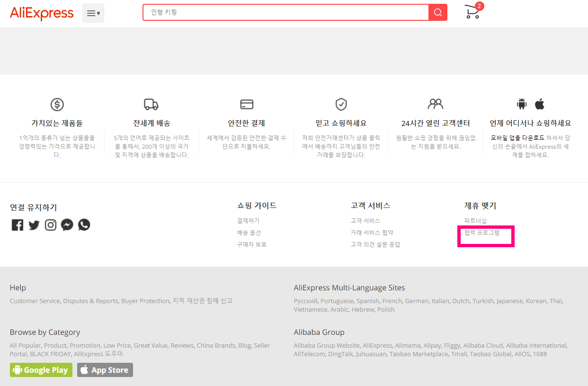Open the Great Value category link
This screenshot has width=588, height=386.
(150, 345)
